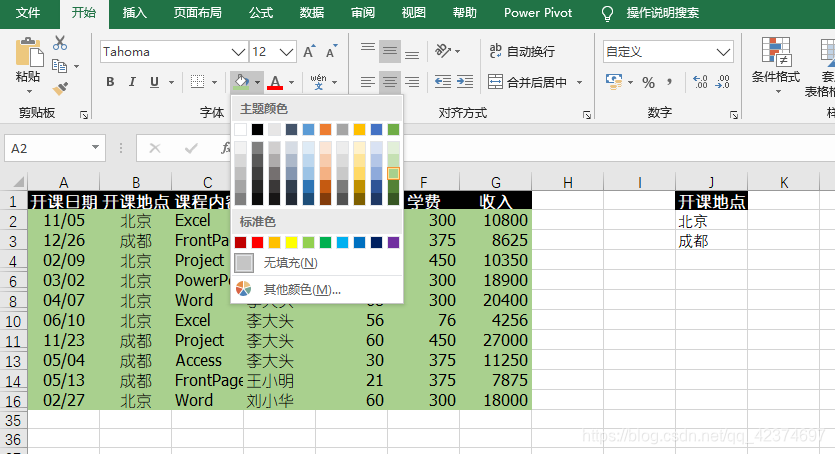Open number format dialog launcher
This screenshot has width=835, height=454.
pos(734,114)
